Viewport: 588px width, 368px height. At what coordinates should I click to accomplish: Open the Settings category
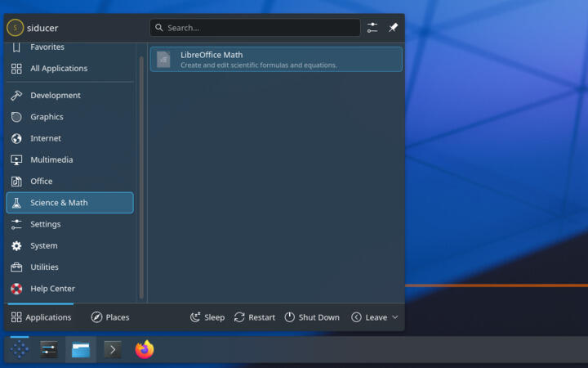pyautogui.click(x=69, y=224)
